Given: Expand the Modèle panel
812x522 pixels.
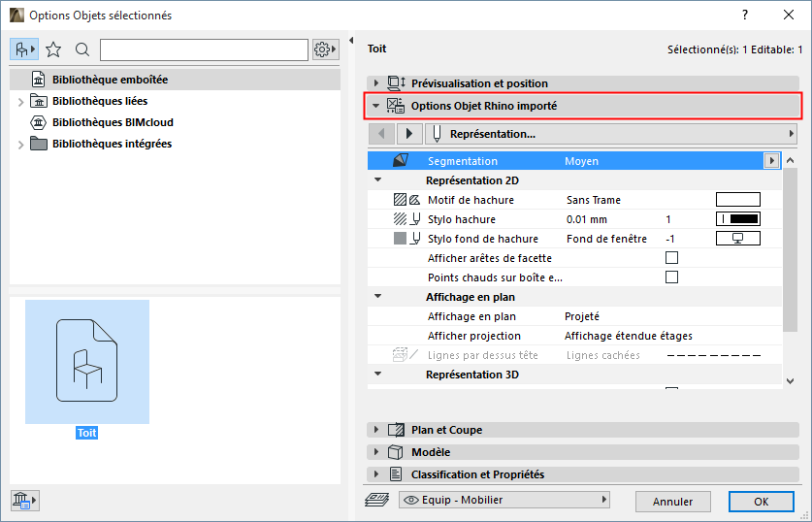Looking at the screenshot, I should click(376, 452).
